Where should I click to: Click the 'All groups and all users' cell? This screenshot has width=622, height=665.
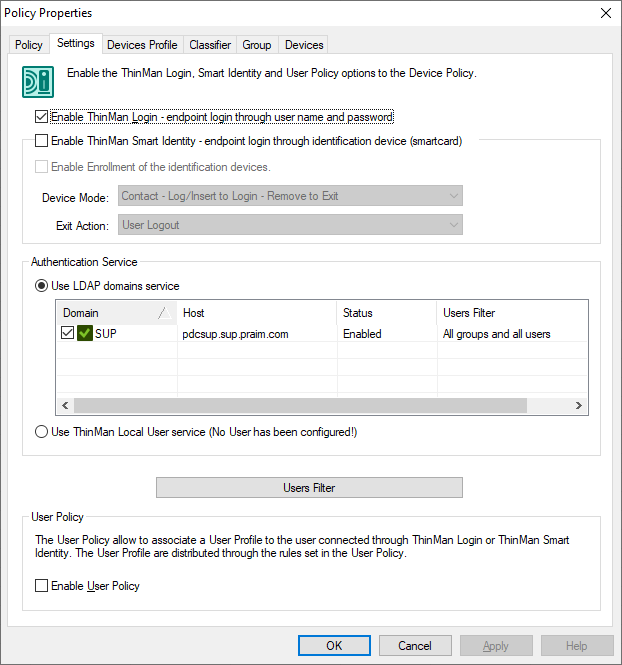click(496, 334)
